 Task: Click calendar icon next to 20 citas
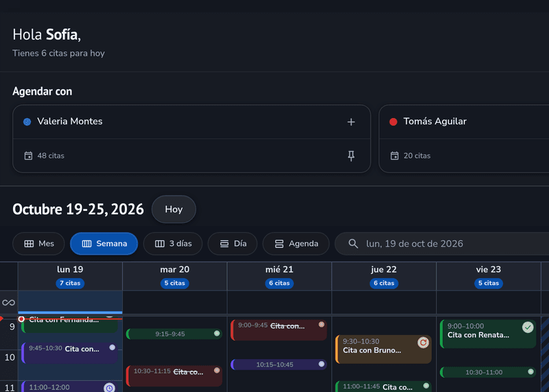(395, 156)
